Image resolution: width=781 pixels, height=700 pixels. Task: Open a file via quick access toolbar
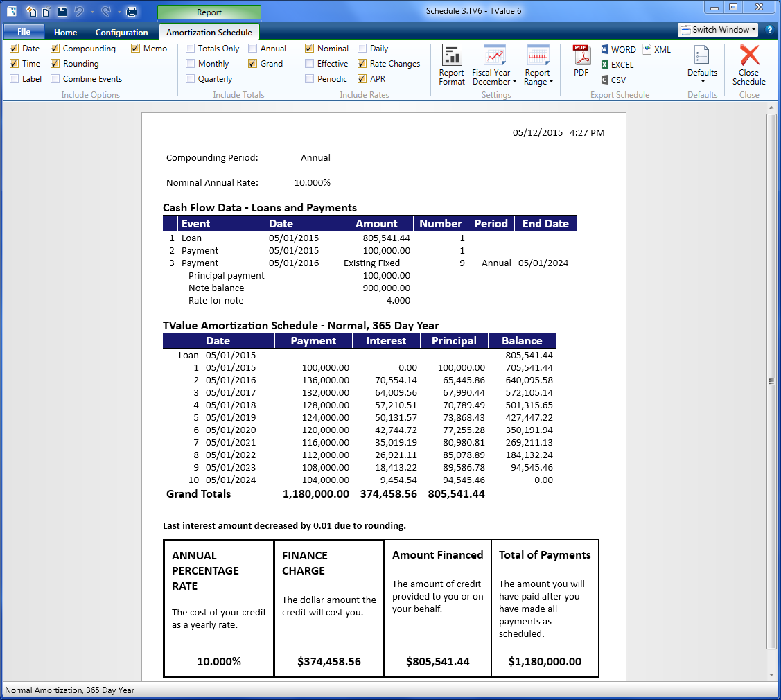tap(46, 12)
